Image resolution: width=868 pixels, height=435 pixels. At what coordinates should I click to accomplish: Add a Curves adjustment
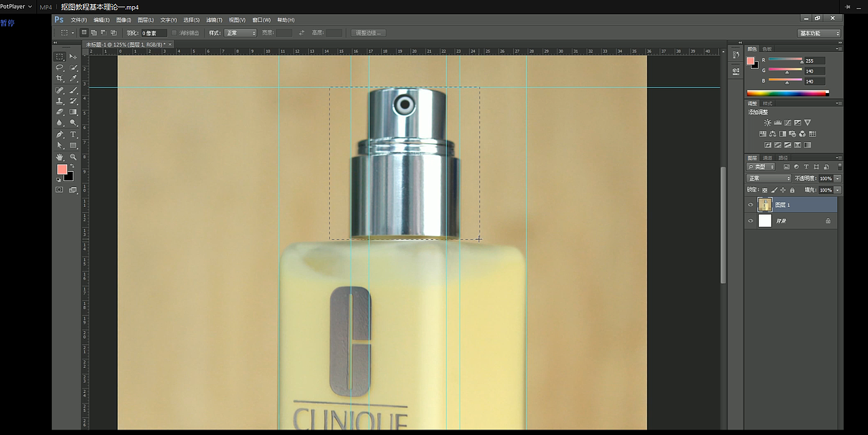(787, 123)
